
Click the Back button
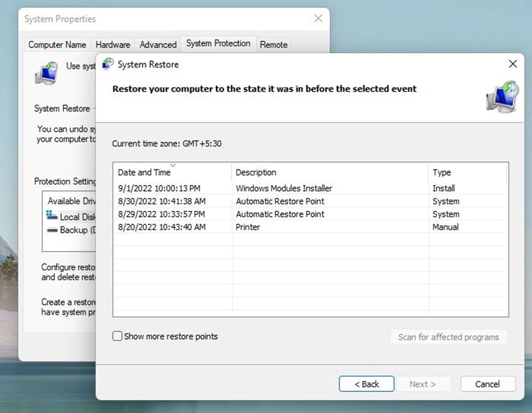[366, 384]
